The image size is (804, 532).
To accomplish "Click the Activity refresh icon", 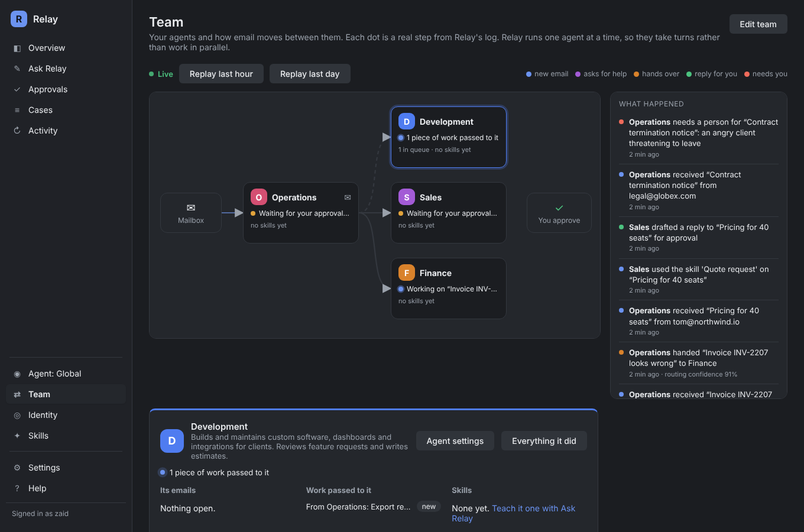I will [x=17, y=131].
